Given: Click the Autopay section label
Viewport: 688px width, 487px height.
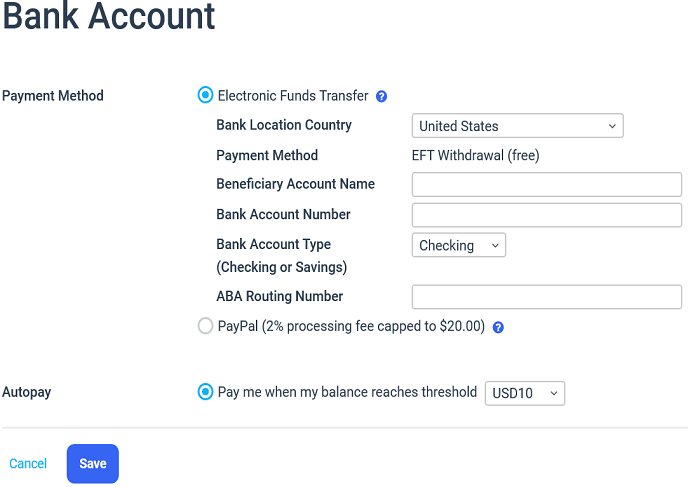Looking at the screenshot, I should 27,392.
